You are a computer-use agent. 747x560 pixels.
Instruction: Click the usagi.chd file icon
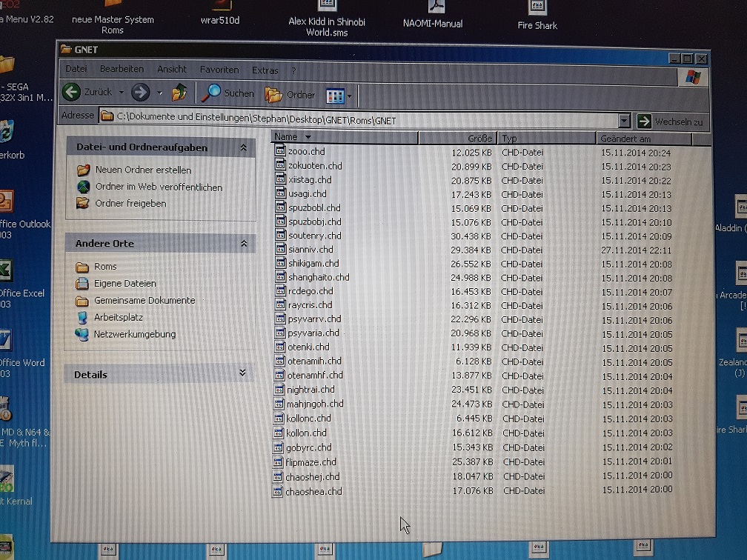tap(281, 193)
